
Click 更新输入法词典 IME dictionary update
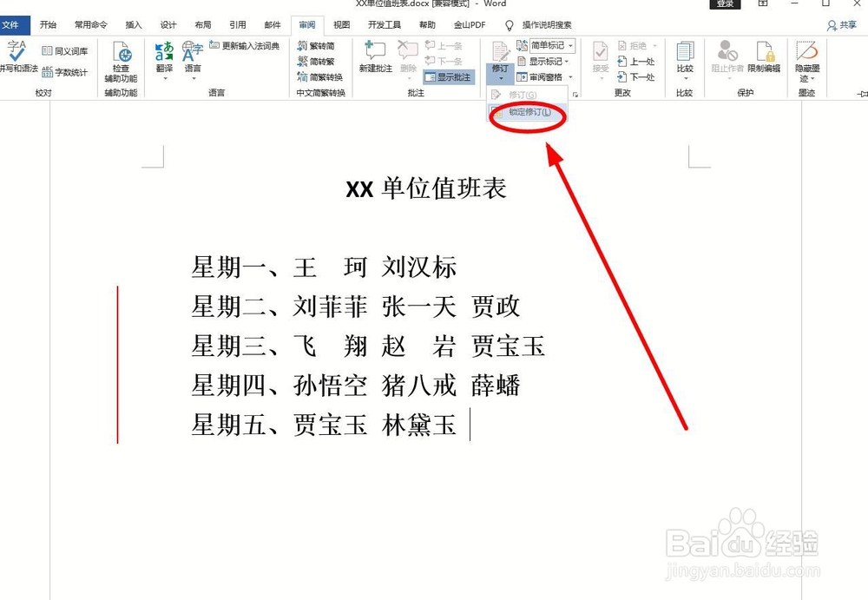tap(244, 46)
